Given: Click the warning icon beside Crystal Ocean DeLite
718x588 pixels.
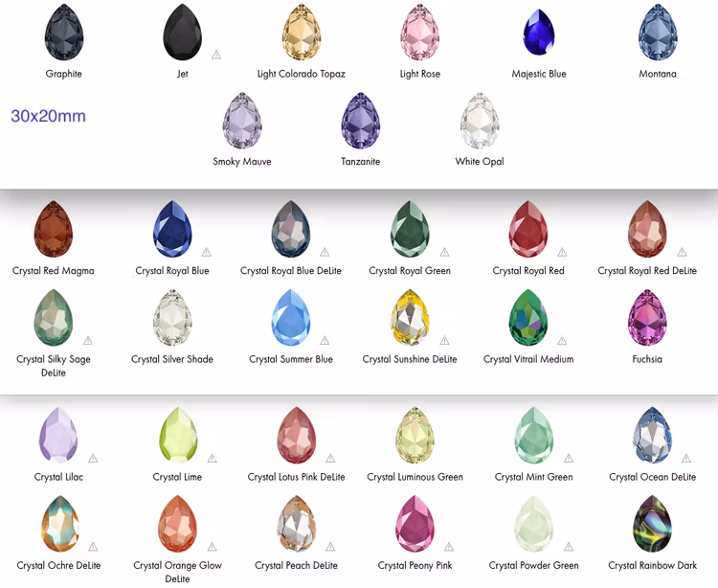Looking at the screenshot, I should [686, 459].
